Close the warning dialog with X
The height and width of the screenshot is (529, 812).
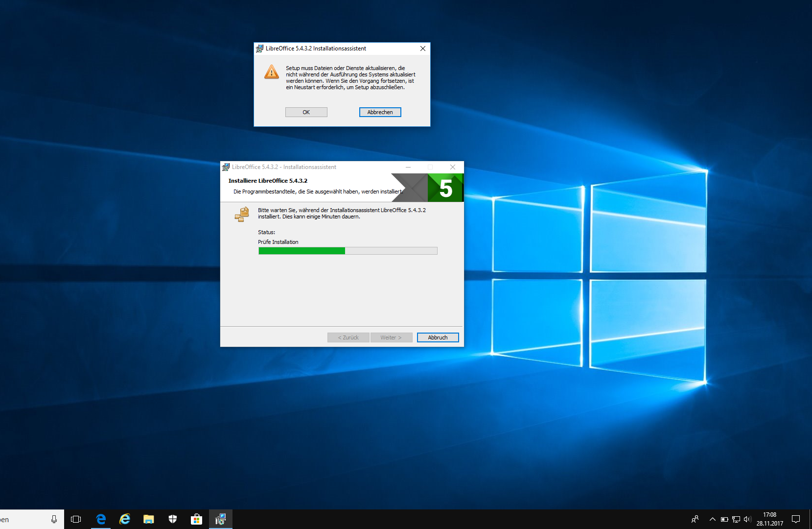[x=423, y=48]
